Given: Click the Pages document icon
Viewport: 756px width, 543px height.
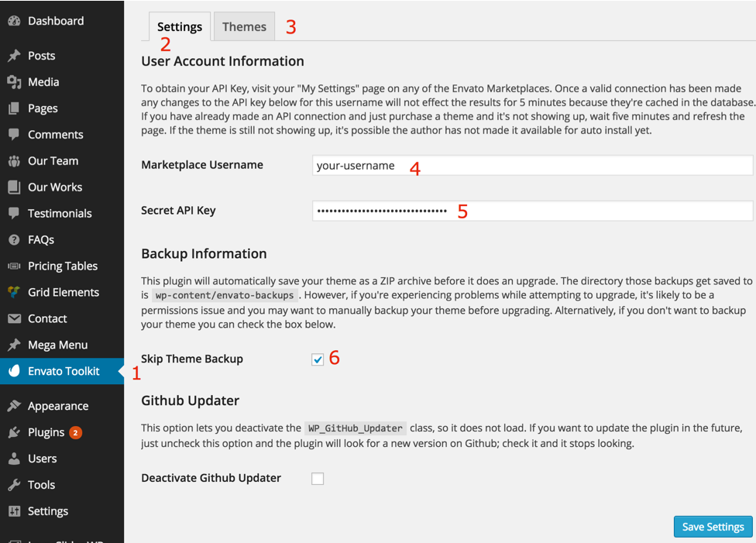Looking at the screenshot, I should 15,108.
